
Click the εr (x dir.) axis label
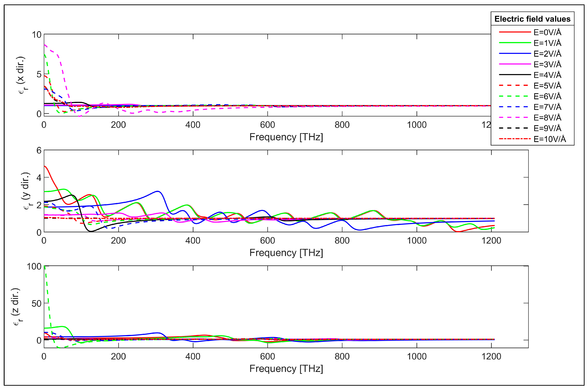click(22, 75)
